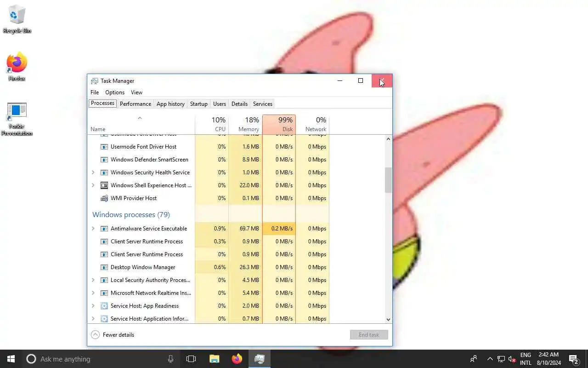Image resolution: width=588 pixels, height=368 pixels.
Task: Switch to the Startup tab
Action: 199,104
